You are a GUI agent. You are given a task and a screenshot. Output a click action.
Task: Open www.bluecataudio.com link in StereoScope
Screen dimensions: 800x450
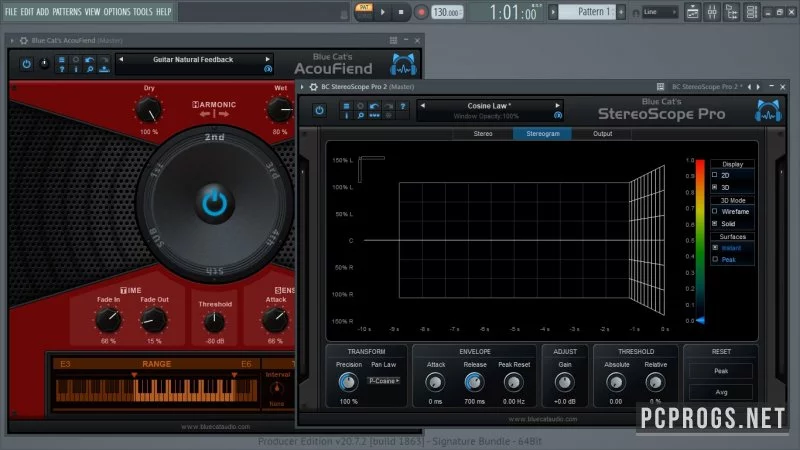(542, 419)
